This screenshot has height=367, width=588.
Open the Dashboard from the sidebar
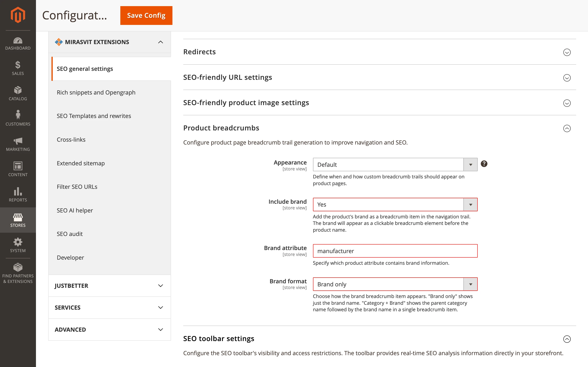tap(18, 43)
